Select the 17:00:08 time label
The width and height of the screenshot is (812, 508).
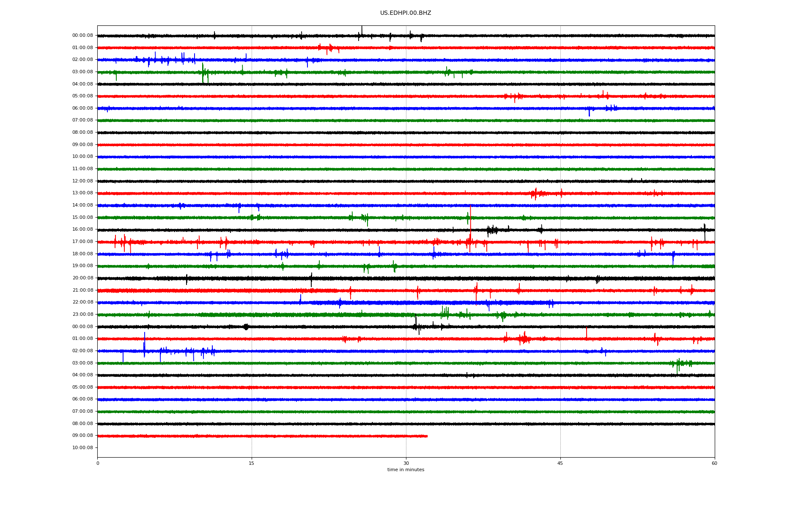[82, 242]
